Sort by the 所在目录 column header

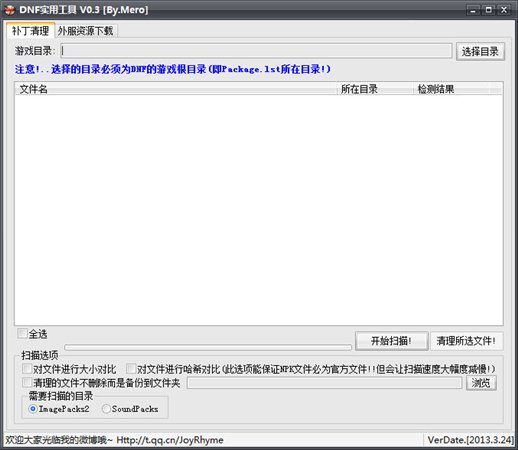coord(375,89)
